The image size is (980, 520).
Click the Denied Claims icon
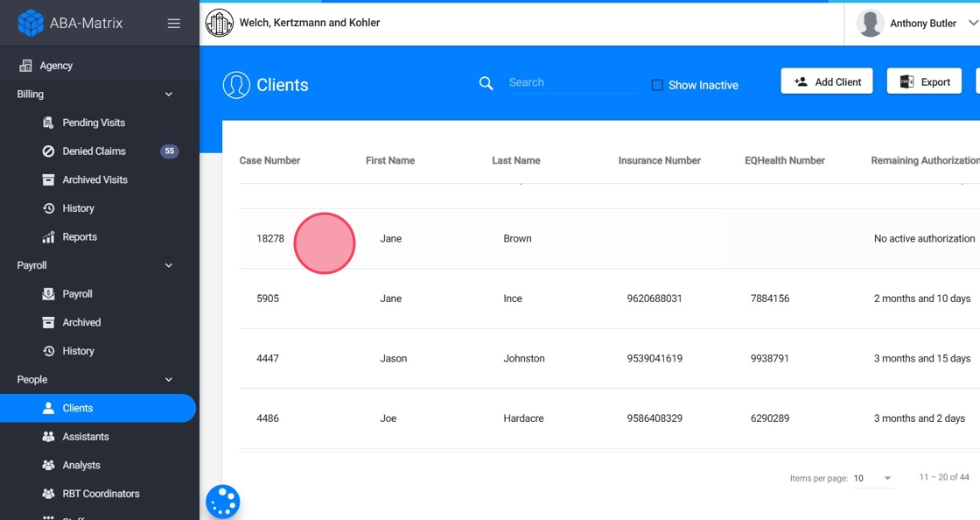tap(48, 151)
